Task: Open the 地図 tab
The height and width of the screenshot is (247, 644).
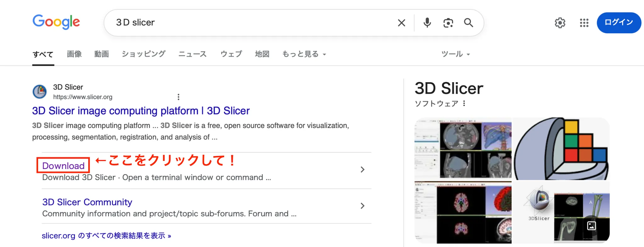Action: click(262, 54)
